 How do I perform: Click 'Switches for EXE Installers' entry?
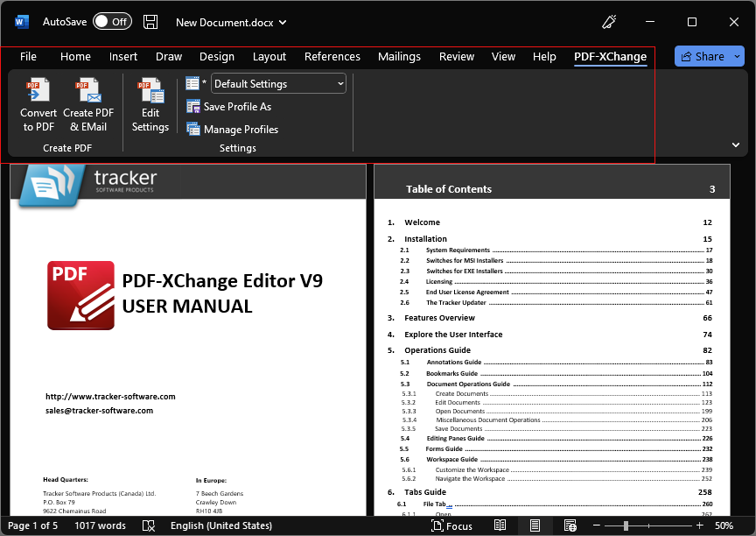point(465,272)
